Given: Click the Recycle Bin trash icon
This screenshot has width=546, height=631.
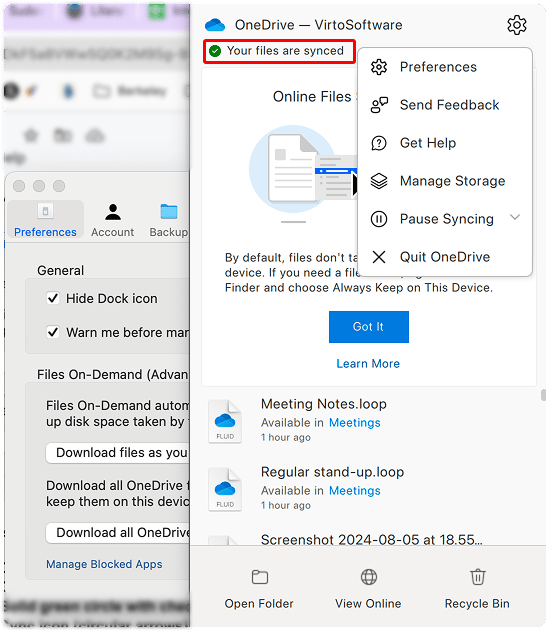Looking at the screenshot, I should pyautogui.click(x=478, y=577).
